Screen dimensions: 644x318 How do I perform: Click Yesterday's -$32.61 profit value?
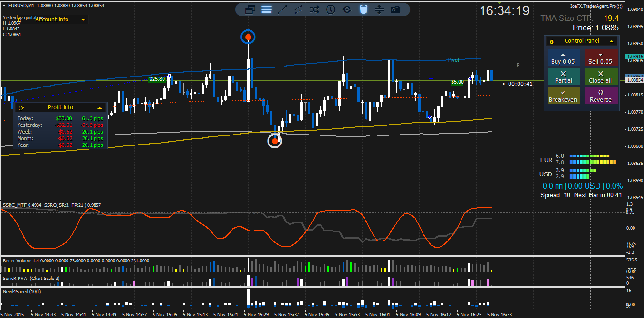tap(64, 125)
